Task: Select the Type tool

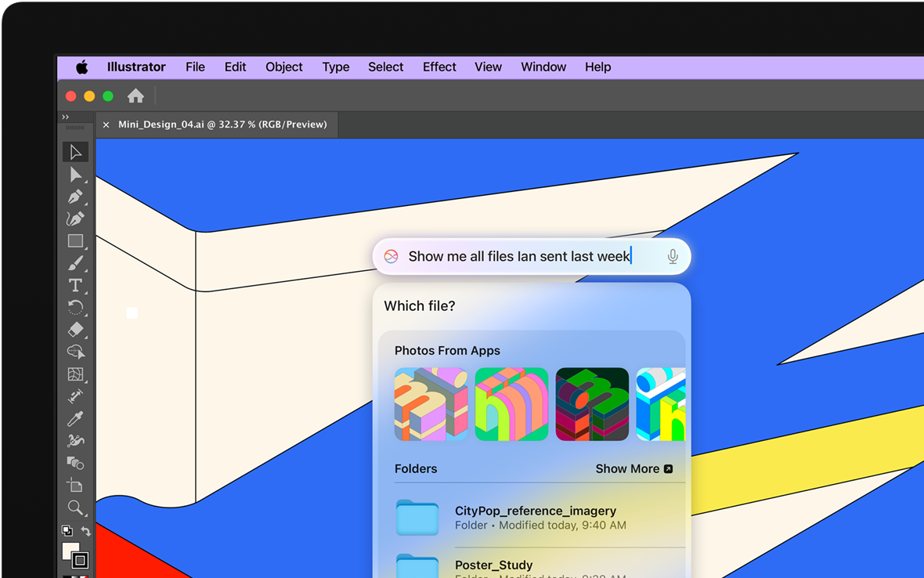Action: pos(75,285)
